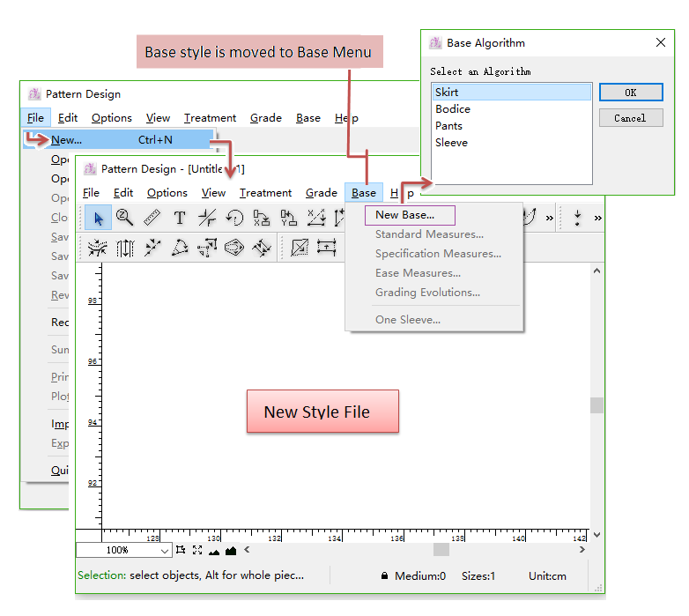Select the Text tool
The width and height of the screenshot is (689, 616).
click(180, 217)
